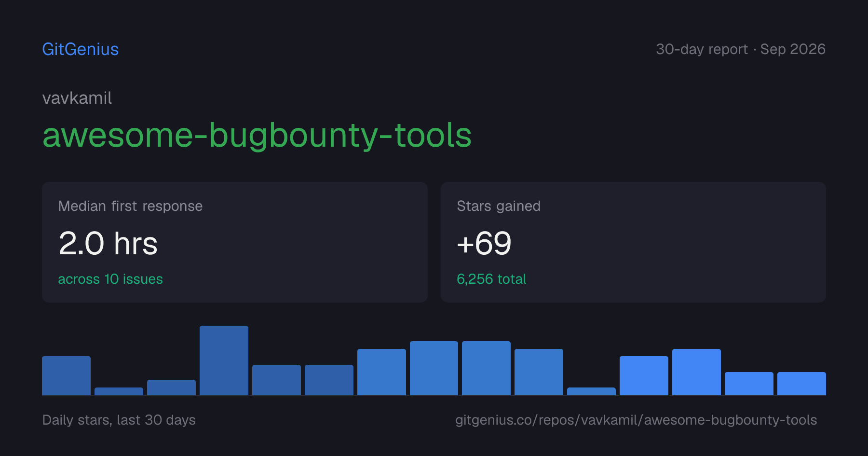Click the last bar of the chart
868x456 pixels.
tap(801, 384)
